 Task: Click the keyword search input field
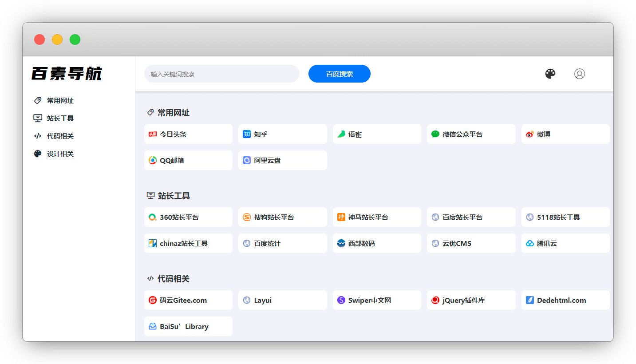click(221, 74)
